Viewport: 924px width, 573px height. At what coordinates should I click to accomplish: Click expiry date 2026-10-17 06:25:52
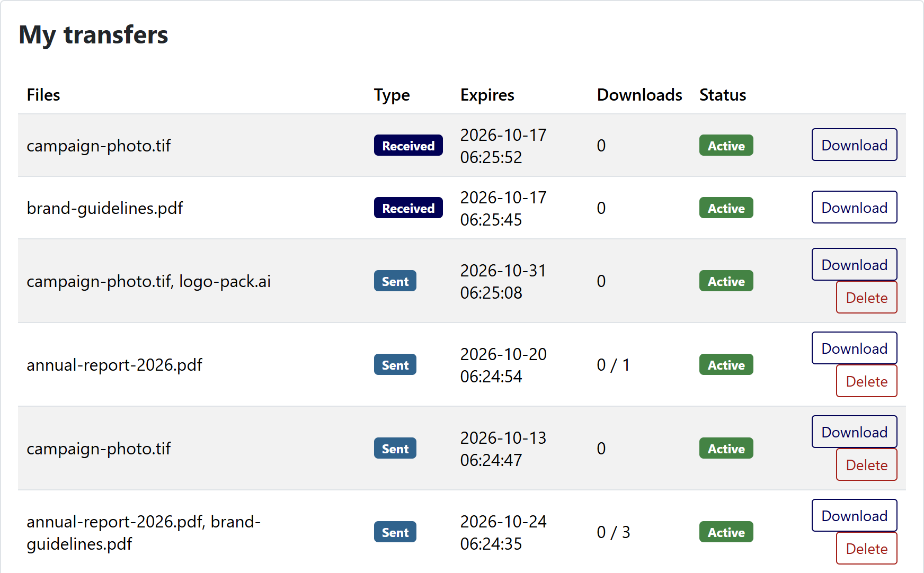point(503,146)
